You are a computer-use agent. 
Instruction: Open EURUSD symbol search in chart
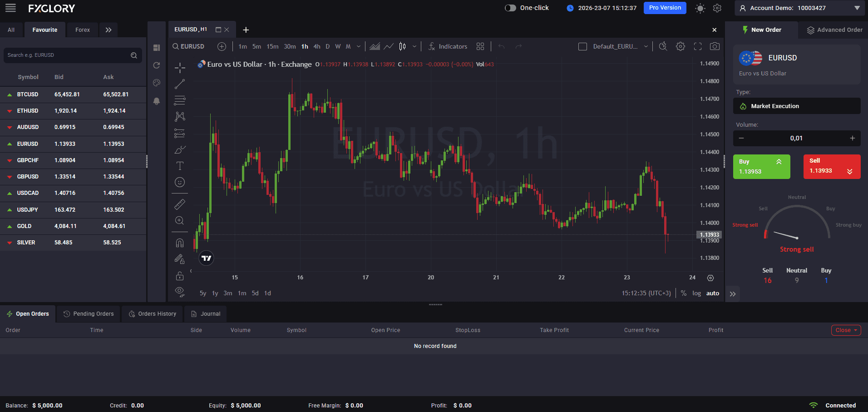tap(188, 46)
